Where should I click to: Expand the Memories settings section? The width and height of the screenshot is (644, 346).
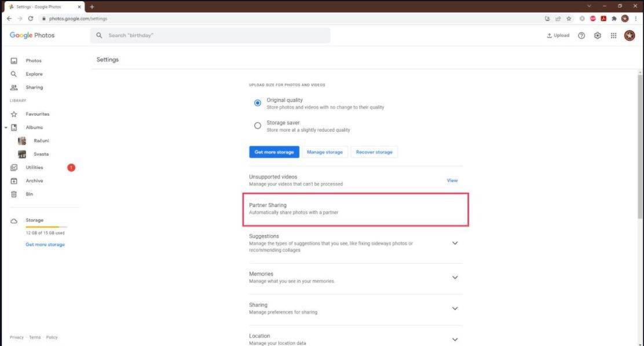[455, 277]
